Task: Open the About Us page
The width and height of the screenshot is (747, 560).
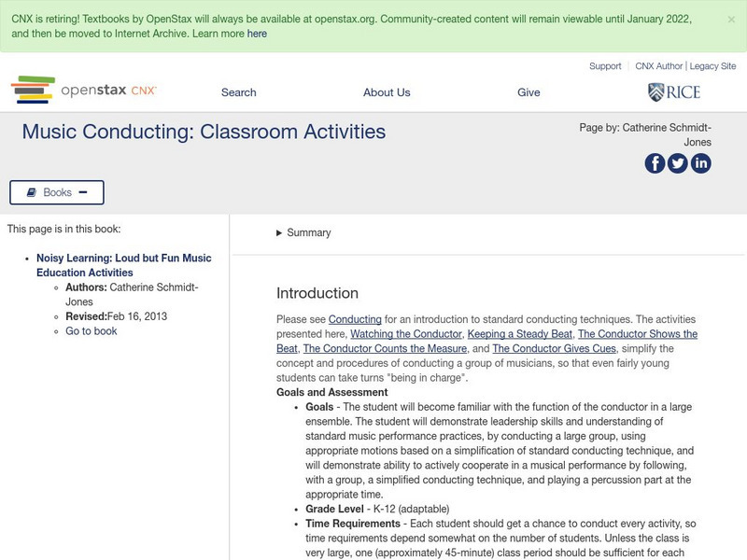Action: pos(386,92)
